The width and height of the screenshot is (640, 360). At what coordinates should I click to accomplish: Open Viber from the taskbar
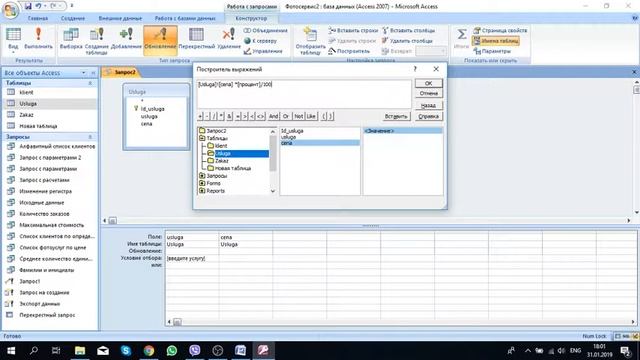click(195, 350)
